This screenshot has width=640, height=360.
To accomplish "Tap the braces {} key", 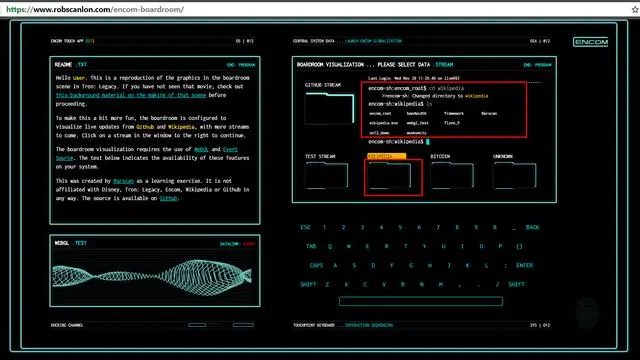I will pyautogui.click(x=519, y=246).
